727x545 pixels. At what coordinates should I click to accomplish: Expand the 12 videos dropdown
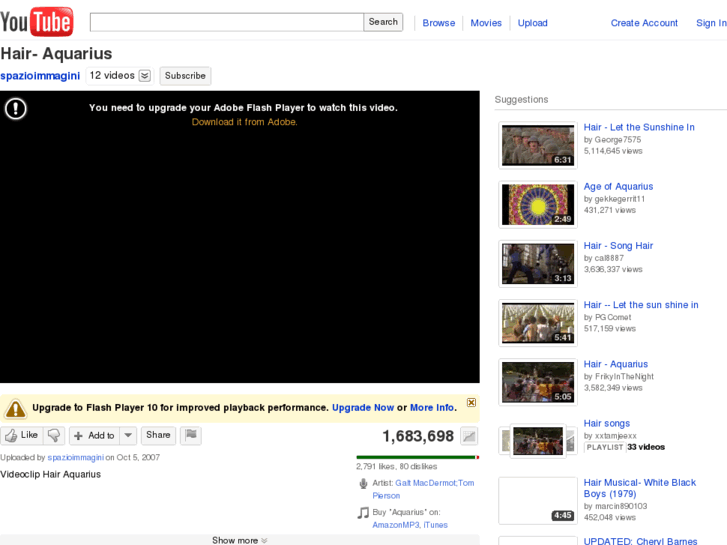pos(145,76)
